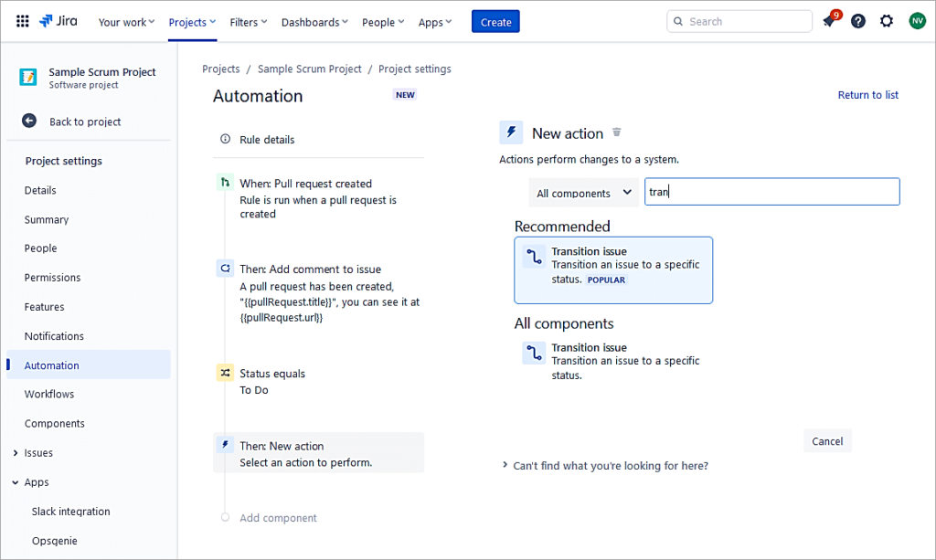Viewport: 936px width, 560px height.
Task: Open Workflows in project settings
Action: tap(49, 395)
